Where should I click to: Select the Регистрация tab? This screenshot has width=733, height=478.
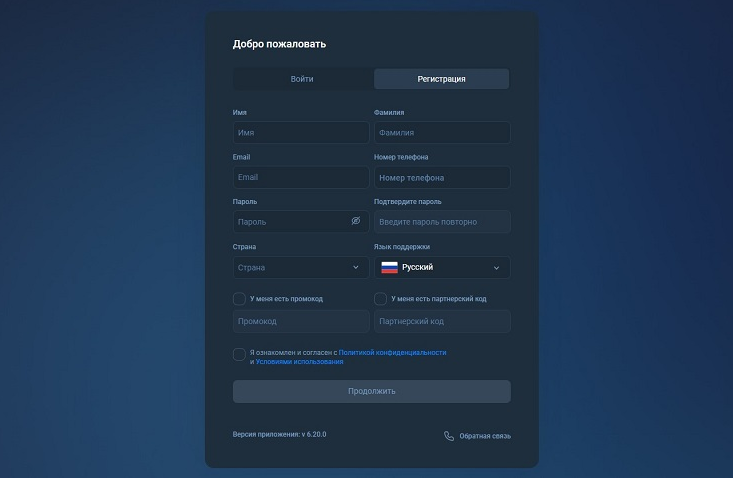(441, 79)
